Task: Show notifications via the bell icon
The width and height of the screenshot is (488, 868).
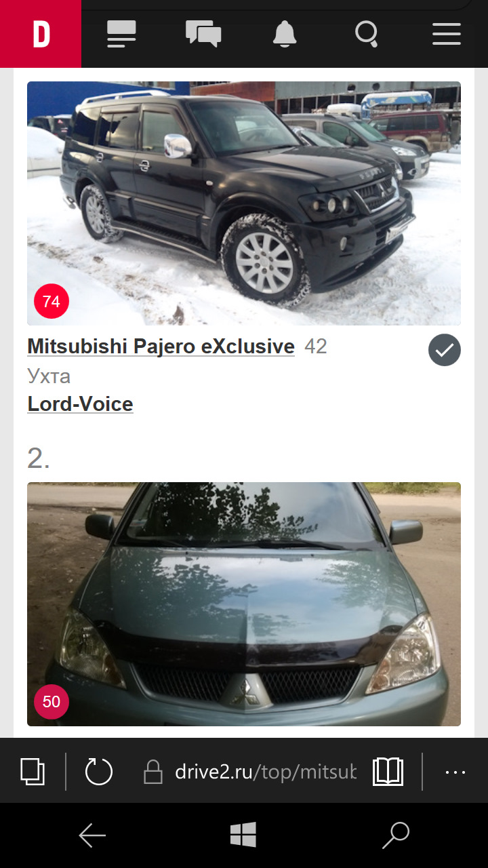Action: click(x=285, y=34)
